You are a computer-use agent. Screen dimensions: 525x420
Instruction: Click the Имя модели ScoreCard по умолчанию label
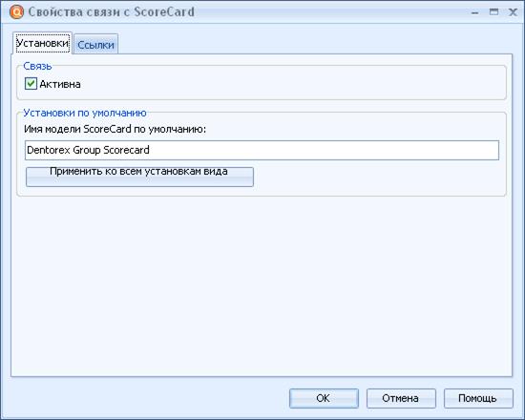point(115,129)
